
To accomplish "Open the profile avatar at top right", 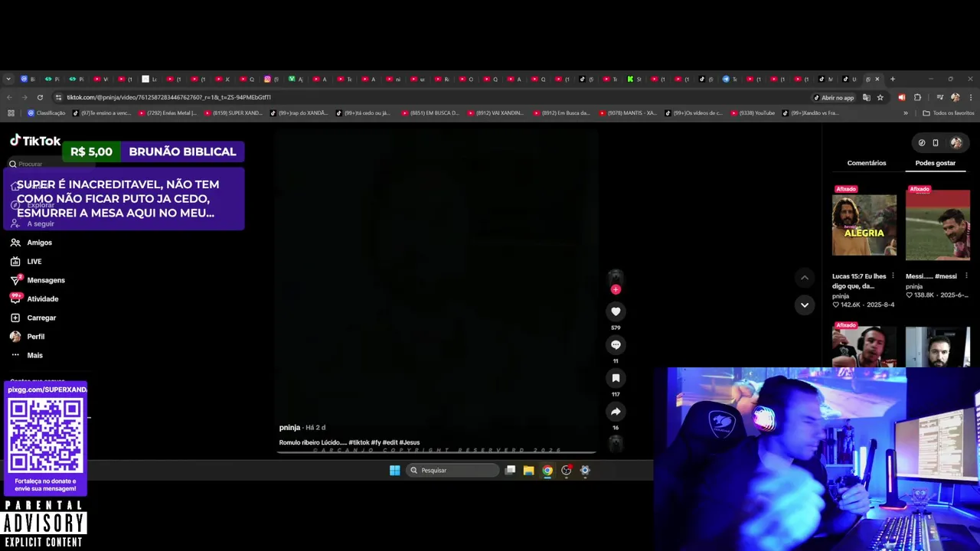I will pos(956,142).
